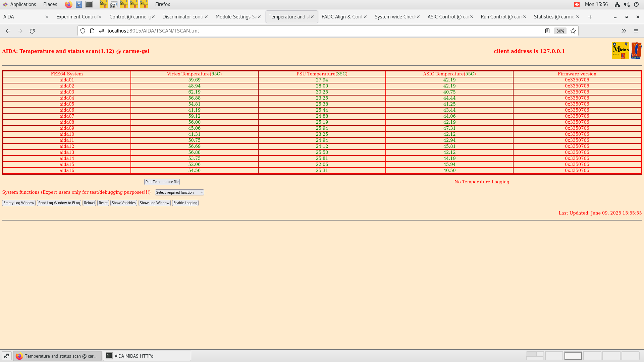Open the file manager icon in the top panel
Viewport: 644px width, 362px height.
[x=79, y=4]
